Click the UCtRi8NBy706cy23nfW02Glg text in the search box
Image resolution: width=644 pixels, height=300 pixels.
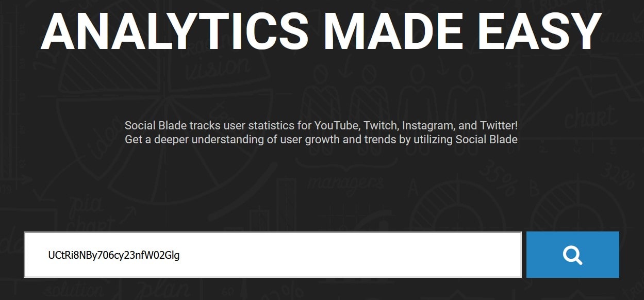pyautogui.click(x=113, y=255)
